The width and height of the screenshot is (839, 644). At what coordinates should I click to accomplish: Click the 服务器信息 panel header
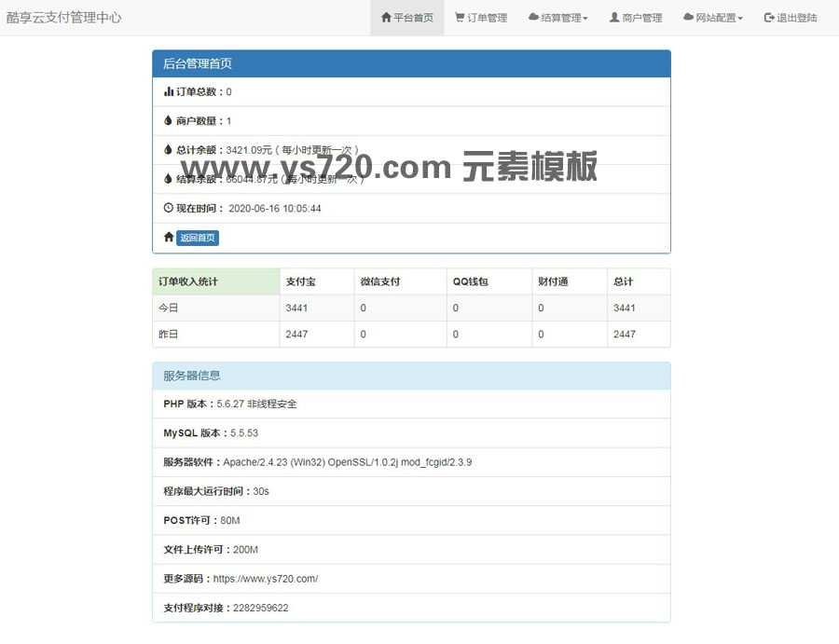tap(411, 376)
